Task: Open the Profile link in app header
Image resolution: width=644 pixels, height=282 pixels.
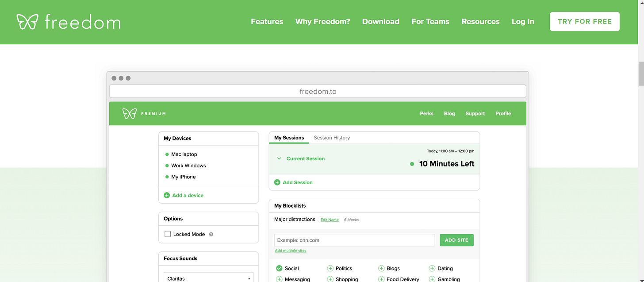Action: point(503,114)
